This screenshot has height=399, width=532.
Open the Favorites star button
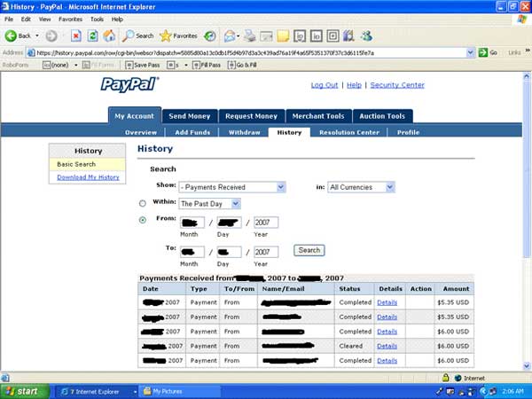coord(179,36)
